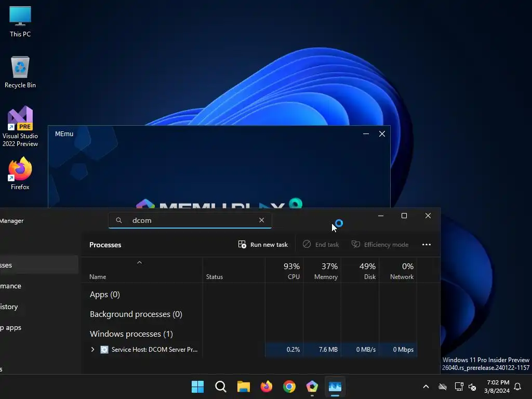This screenshot has width=532, height=399.
Task: Open Visual Studio 2022 Preview shortcut
Action: (20, 126)
